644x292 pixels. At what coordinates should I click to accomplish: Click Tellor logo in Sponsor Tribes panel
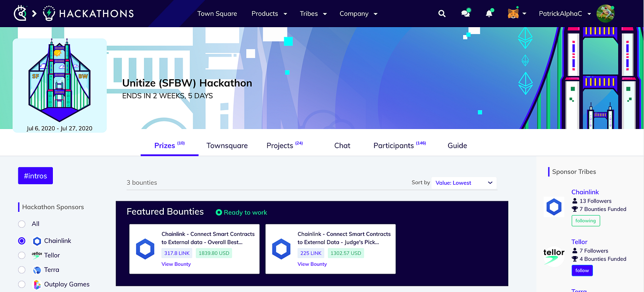(x=554, y=257)
